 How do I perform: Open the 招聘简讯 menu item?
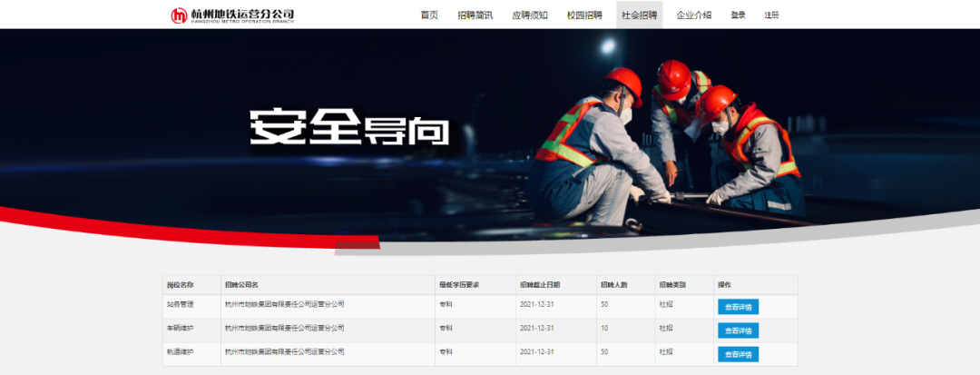point(475,15)
